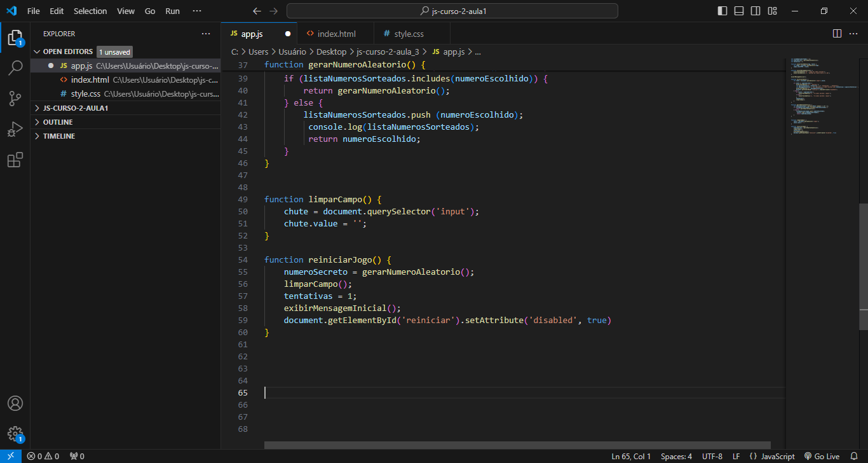The image size is (868, 463).
Task: Open the Extensions view
Action: [15, 160]
